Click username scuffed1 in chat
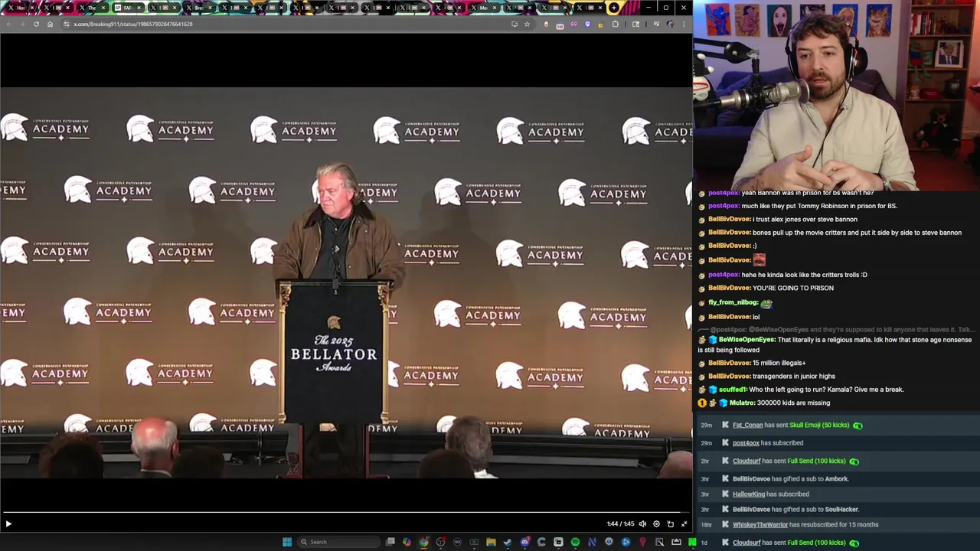This screenshot has height=551, width=980. [732, 390]
